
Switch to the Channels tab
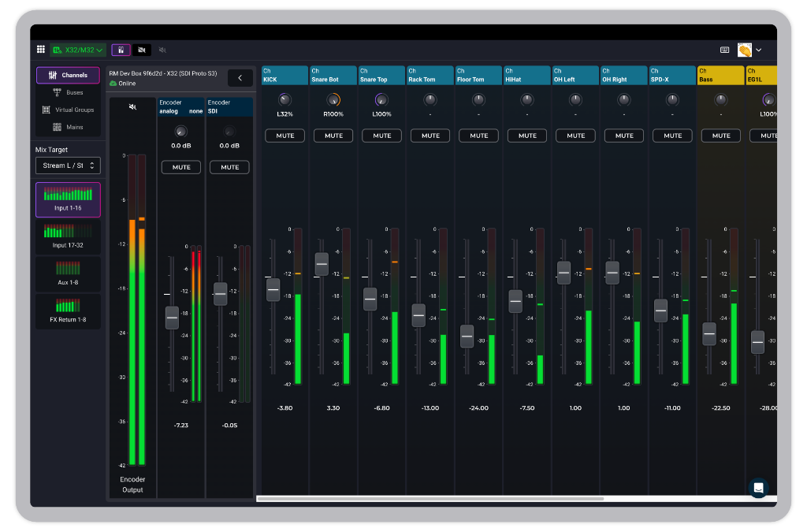pos(68,74)
